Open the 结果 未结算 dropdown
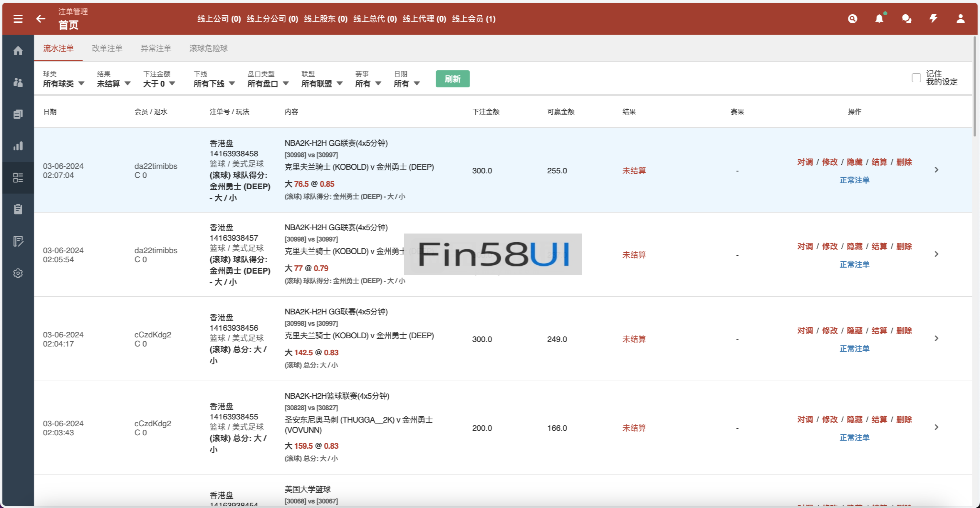Viewport: 980px width, 508px height. coord(113,83)
